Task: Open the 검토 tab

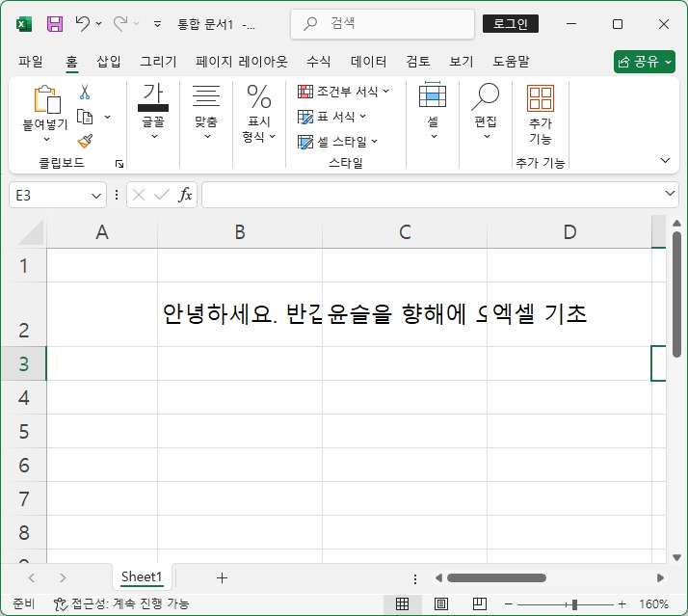Action: point(418,62)
